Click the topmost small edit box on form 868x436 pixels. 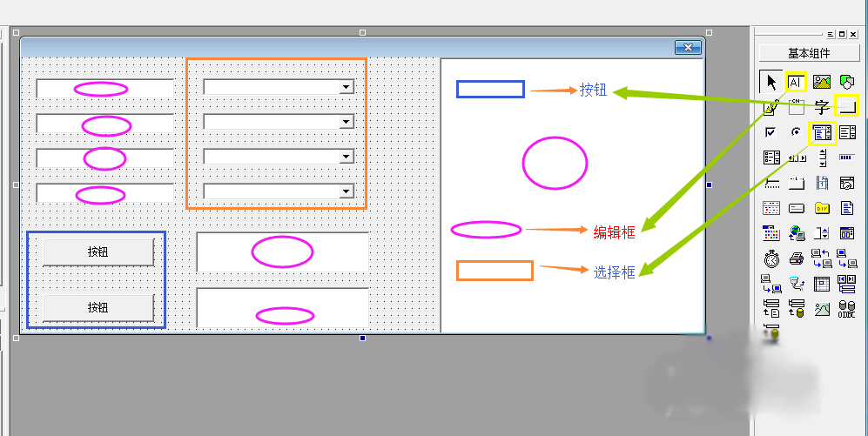[x=105, y=89]
